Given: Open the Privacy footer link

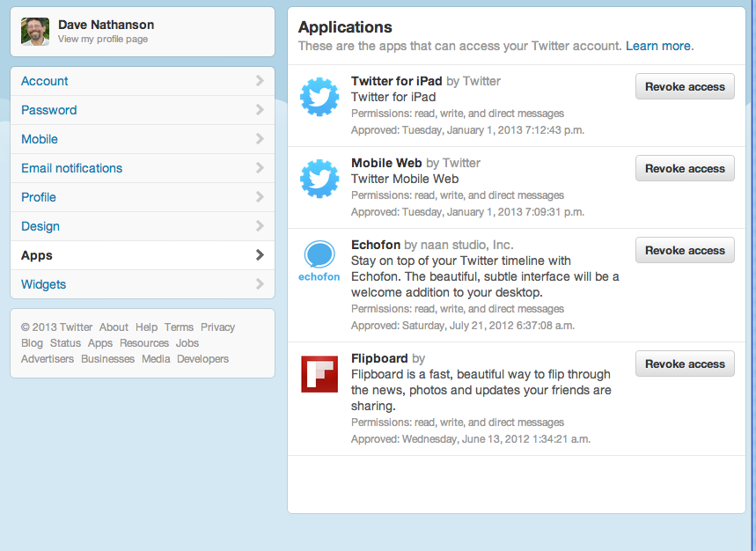Looking at the screenshot, I should [218, 327].
